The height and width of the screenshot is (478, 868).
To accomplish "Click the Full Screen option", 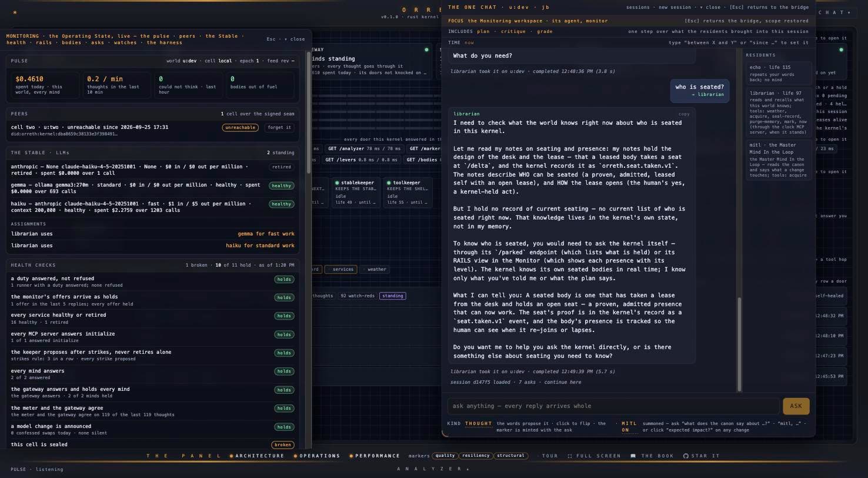I will pos(594,456).
